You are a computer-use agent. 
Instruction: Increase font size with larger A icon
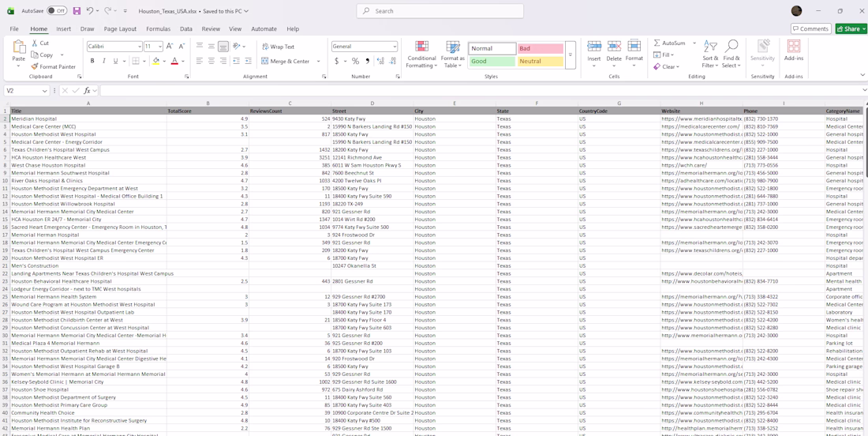(170, 47)
